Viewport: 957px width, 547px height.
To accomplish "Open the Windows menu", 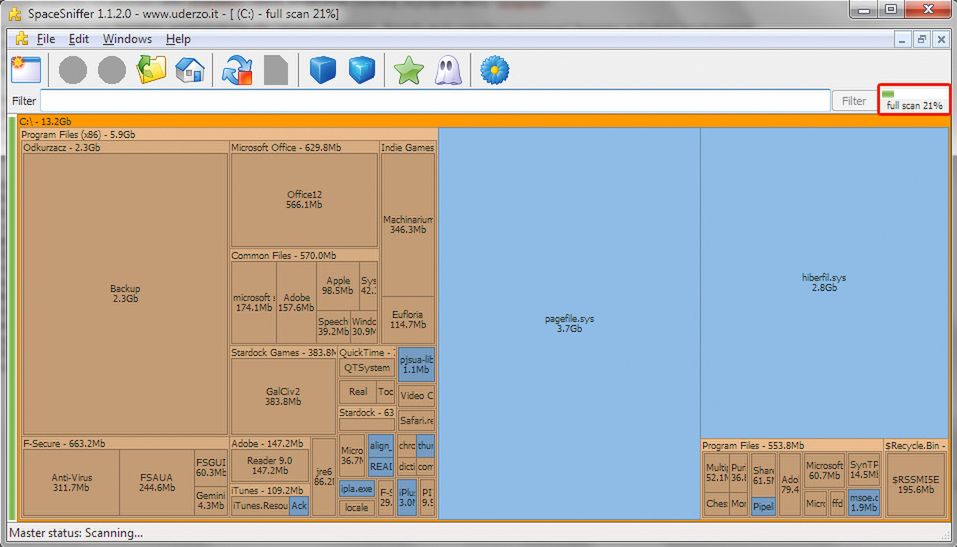I will [x=127, y=38].
